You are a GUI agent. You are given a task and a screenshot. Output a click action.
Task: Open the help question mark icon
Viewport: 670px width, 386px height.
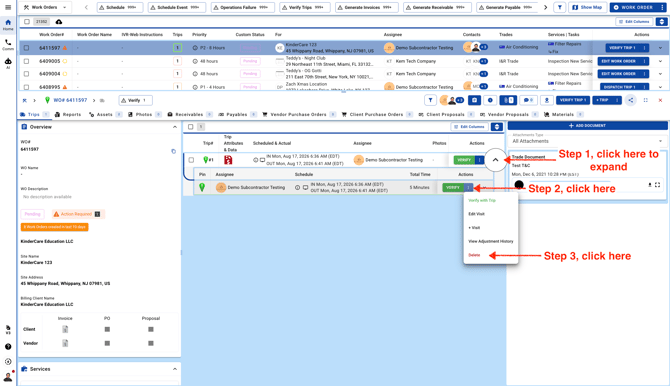pyautogui.click(x=8, y=347)
